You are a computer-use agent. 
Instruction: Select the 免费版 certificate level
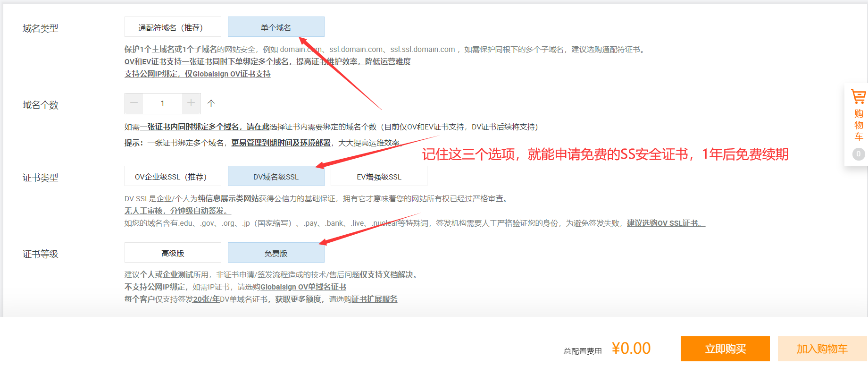point(276,253)
